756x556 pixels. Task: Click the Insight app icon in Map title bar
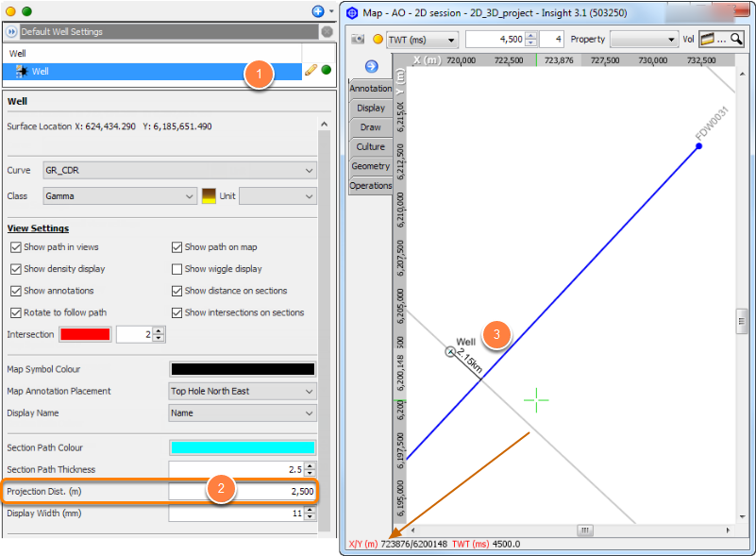(352, 13)
